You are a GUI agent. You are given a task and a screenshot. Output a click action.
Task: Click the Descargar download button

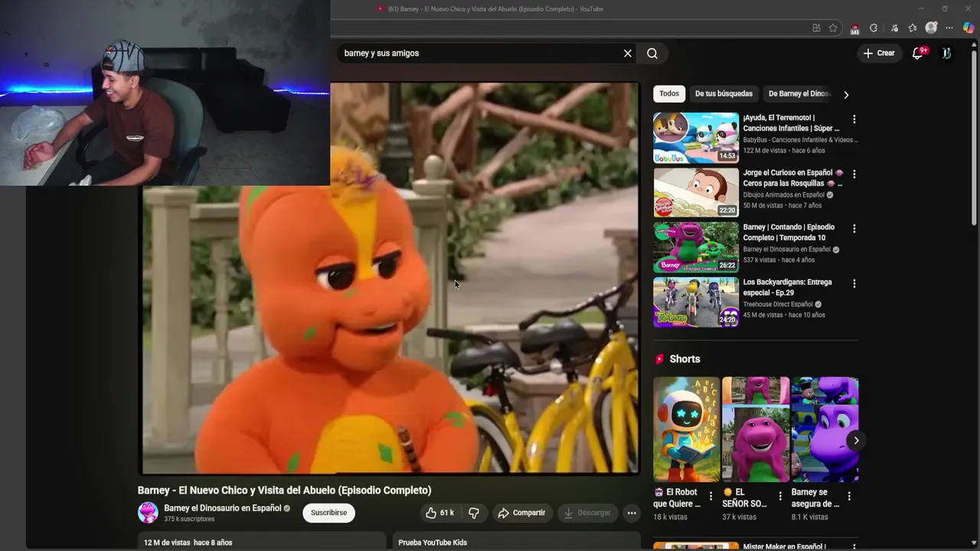pyautogui.click(x=587, y=513)
